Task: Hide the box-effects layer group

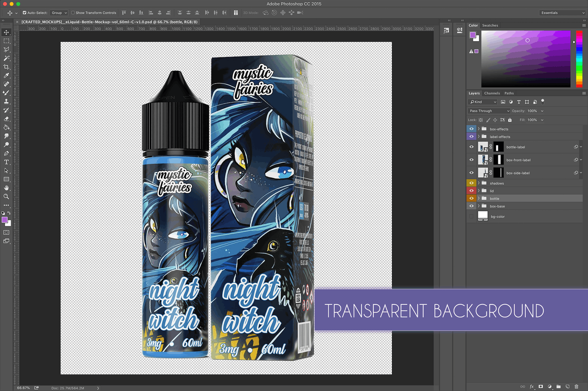Action: coord(471,129)
